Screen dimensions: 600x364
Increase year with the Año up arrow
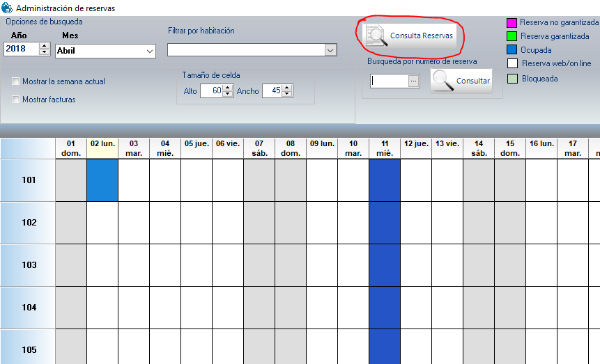[x=45, y=47]
